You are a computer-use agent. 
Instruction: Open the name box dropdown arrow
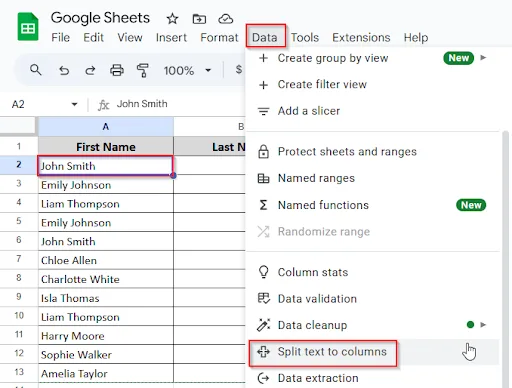(74, 104)
